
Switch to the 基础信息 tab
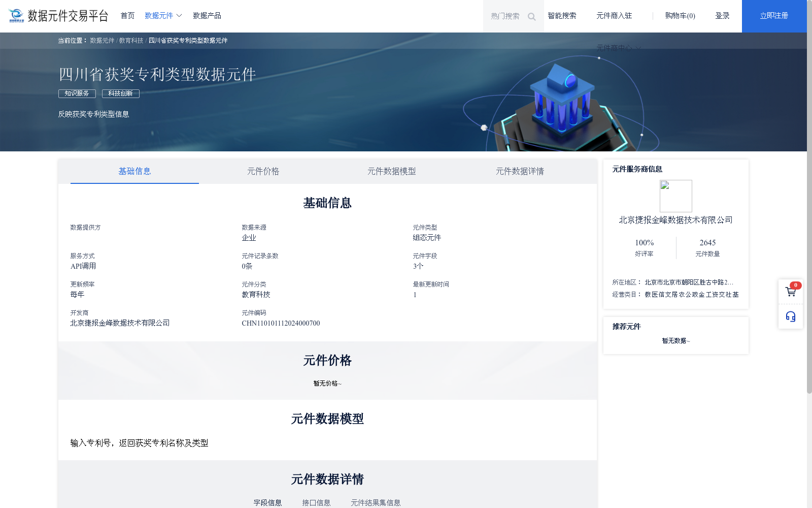pos(134,171)
